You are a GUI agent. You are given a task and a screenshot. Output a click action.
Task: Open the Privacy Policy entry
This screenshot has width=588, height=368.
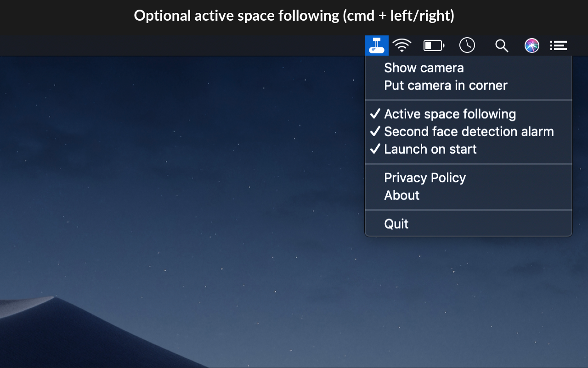click(x=425, y=178)
